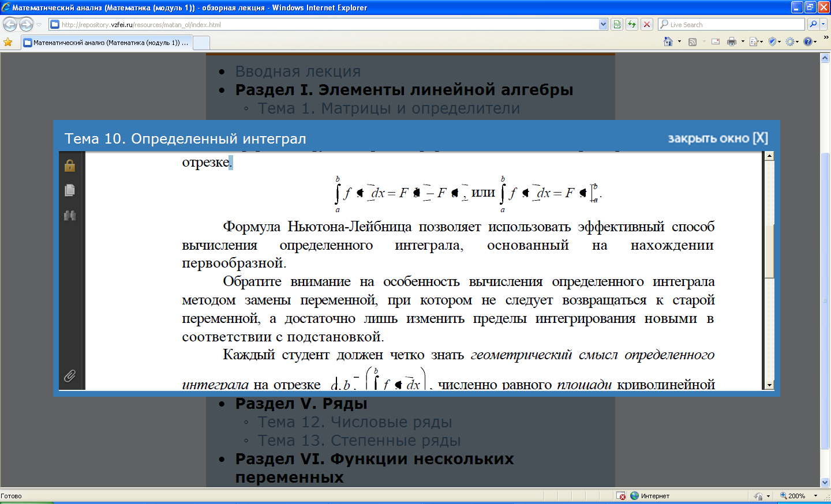Viewport: 831px width, 504px height.
Task: Stop loading with the red X button
Action: [x=647, y=24]
